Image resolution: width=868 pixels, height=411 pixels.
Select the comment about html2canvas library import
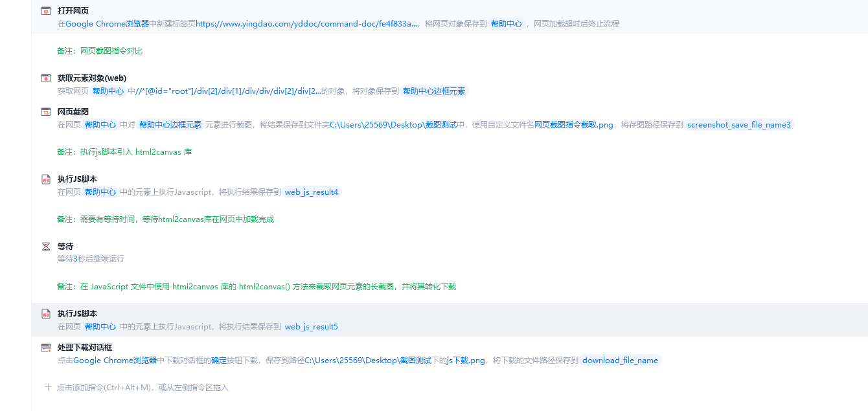pyautogui.click(x=124, y=152)
